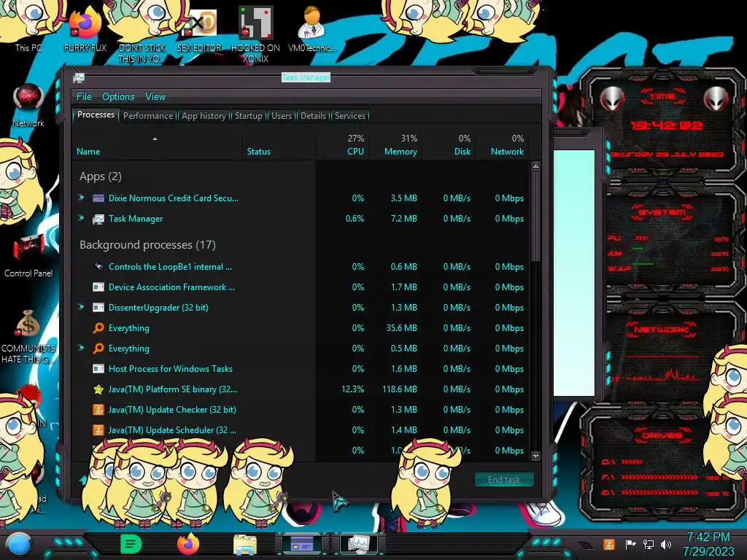Switch to the Users tab
Image resolution: width=747 pixels, height=560 pixels.
pos(282,116)
